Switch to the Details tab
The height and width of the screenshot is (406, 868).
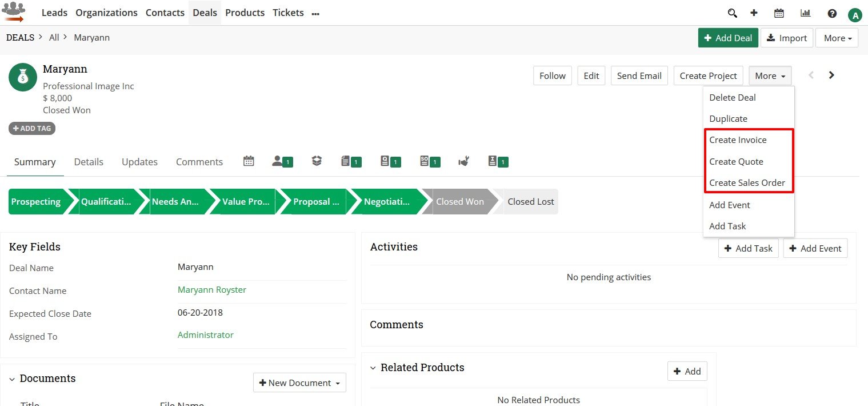(x=89, y=162)
